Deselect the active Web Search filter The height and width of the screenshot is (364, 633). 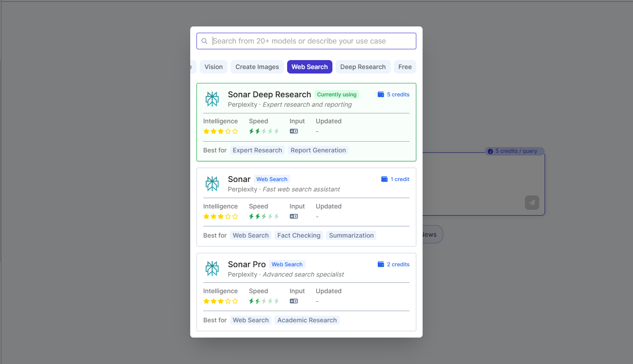pyautogui.click(x=310, y=67)
